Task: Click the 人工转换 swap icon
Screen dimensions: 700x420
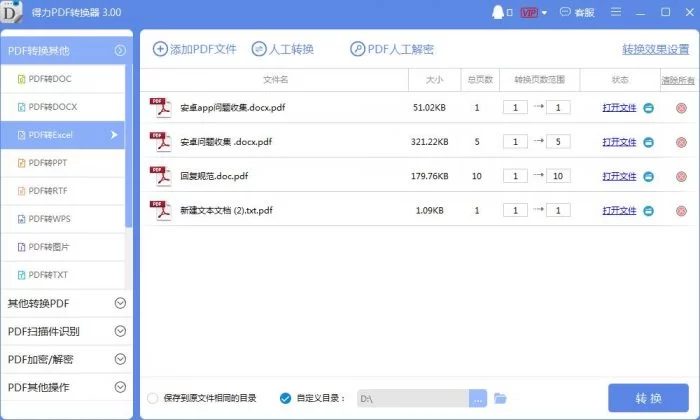Action: pos(258,49)
